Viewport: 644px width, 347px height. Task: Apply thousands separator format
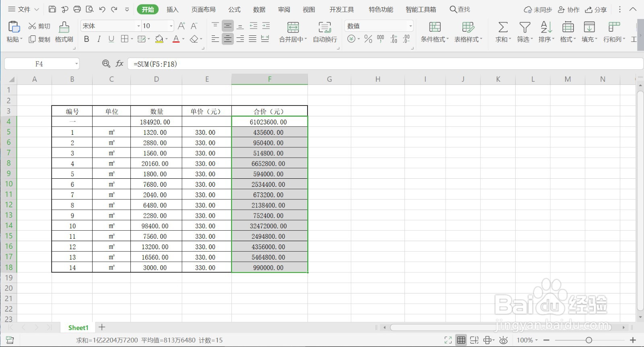381,39
